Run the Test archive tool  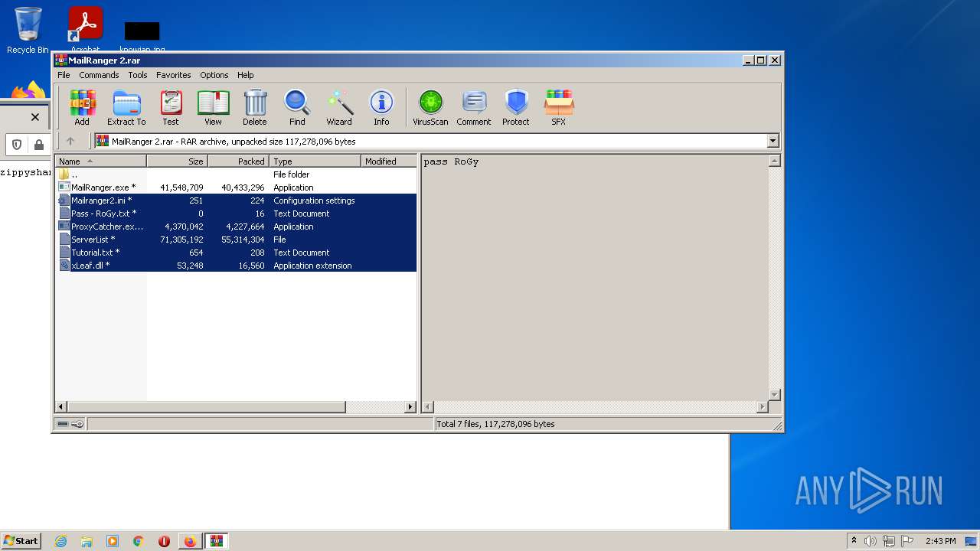[x=171, y=107]
